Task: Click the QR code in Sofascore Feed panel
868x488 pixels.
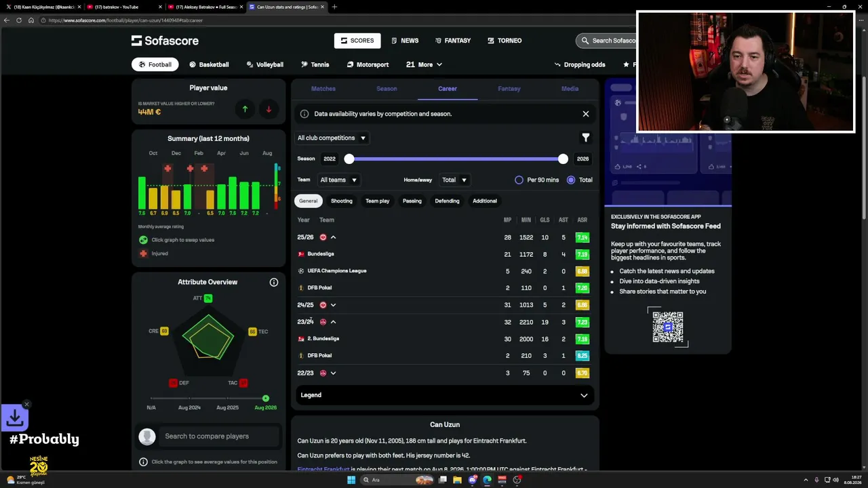Action: point(668,327)
